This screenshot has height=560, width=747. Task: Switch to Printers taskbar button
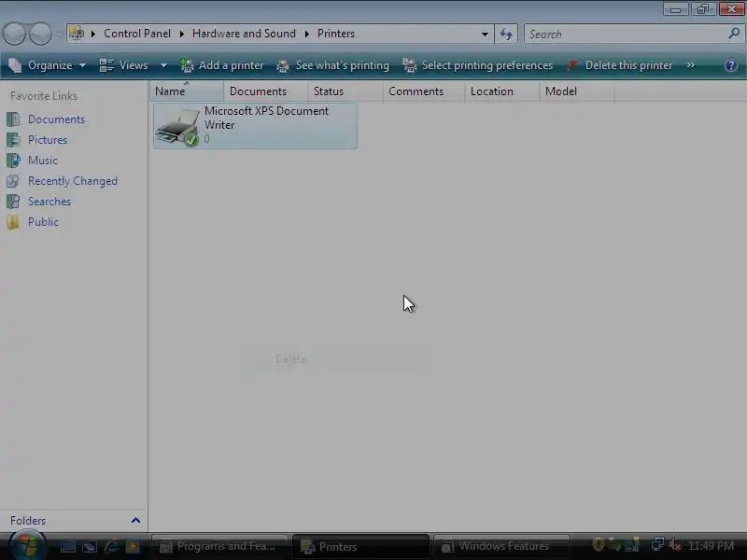(360, 547)
